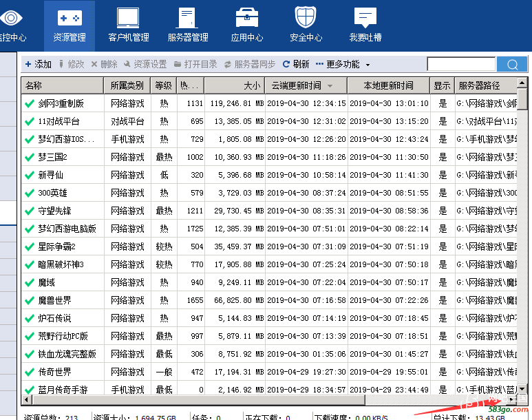Click the 删除 delete toolbar button
The width and height of the screenshot is (532, 420).
click(x=104, y=64)
